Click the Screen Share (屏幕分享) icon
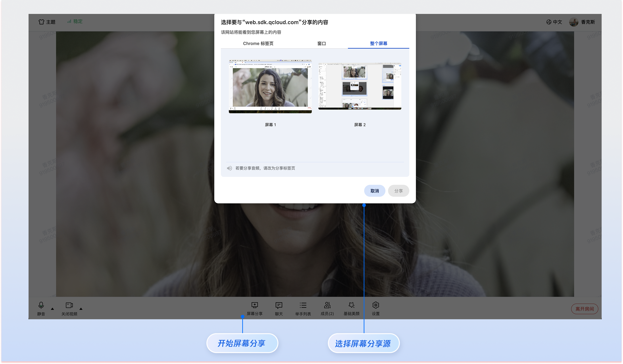The image size is (623, 364). tap(254, 305)
